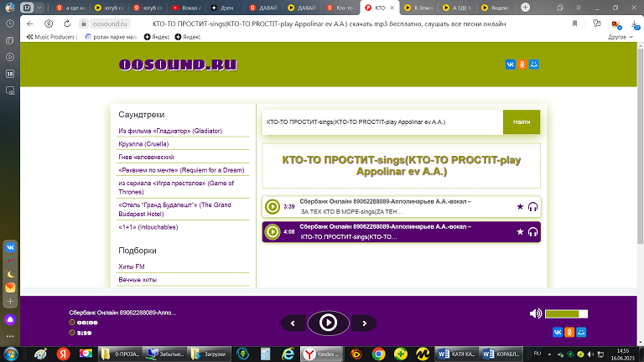
Task: Reload the page with refresh icon
Action: coord(67,23)
